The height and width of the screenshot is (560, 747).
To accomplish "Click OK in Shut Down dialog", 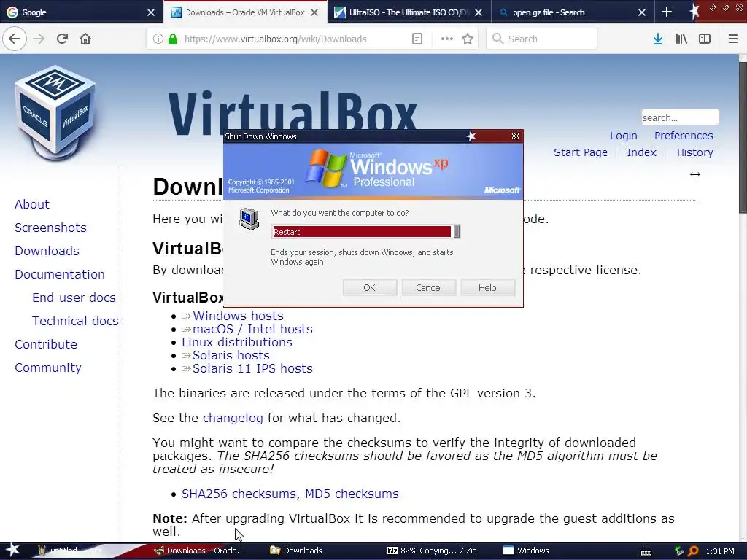I will (370, 287).
